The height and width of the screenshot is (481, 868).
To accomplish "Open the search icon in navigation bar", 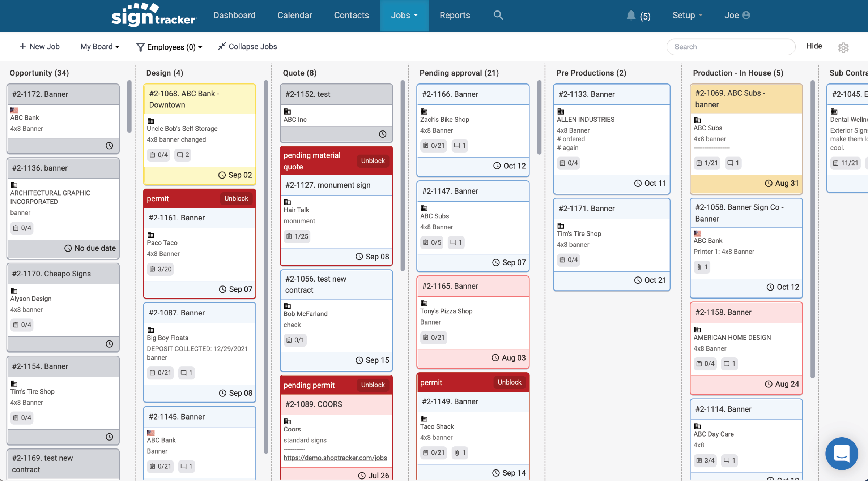I will 498,16.
